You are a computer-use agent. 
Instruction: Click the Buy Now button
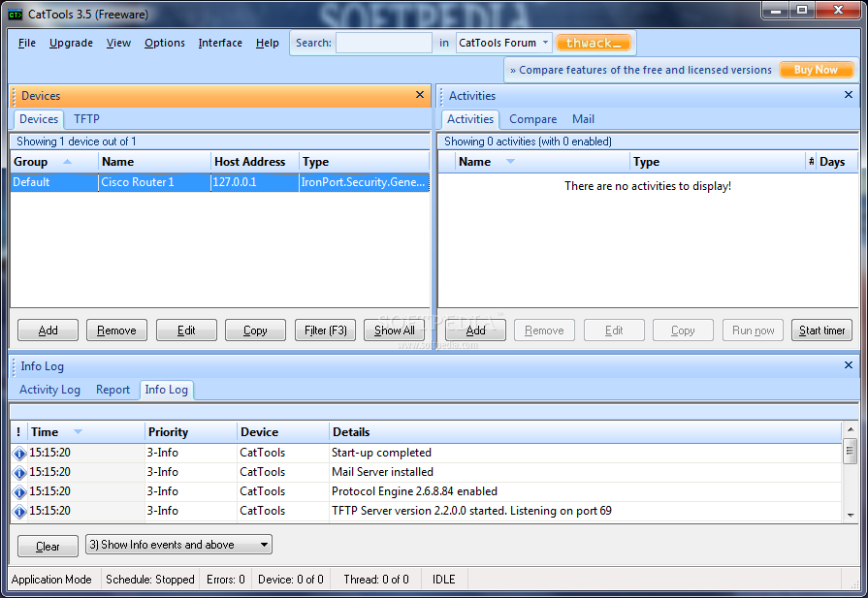coord(816,70)
